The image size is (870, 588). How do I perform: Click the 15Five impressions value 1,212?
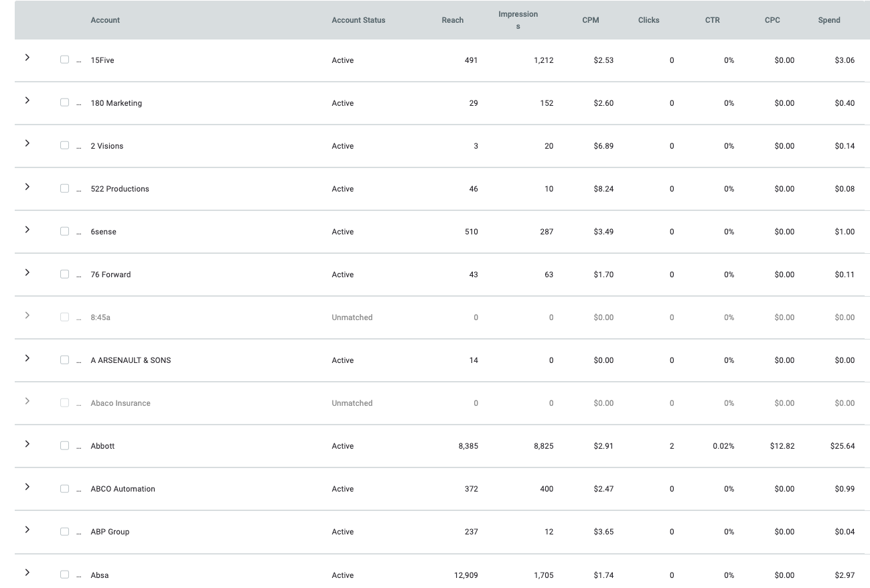point(544,60)
